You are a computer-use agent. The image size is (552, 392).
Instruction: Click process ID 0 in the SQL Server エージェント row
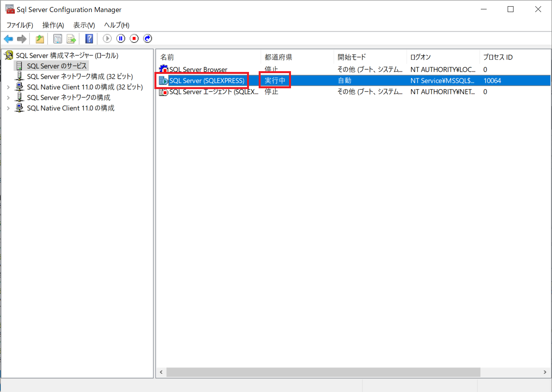click(x=485, y=92)
